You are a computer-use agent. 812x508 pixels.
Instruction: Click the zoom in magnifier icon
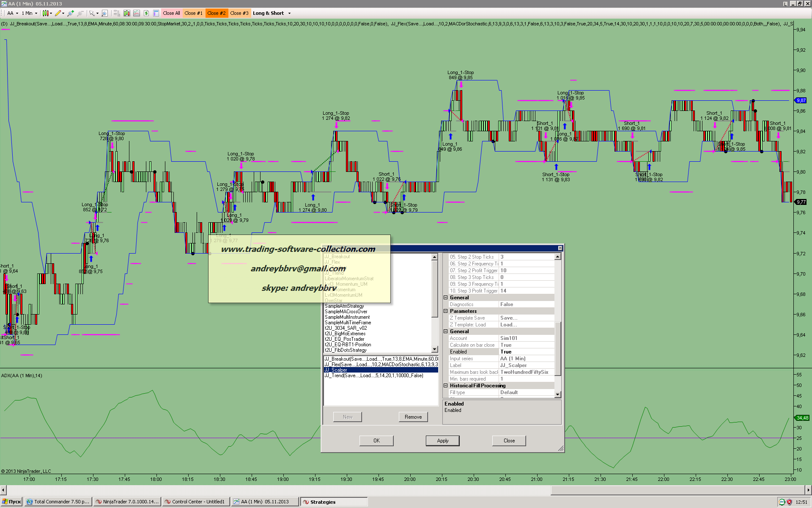pyautogui.click(x=70, y=13)
